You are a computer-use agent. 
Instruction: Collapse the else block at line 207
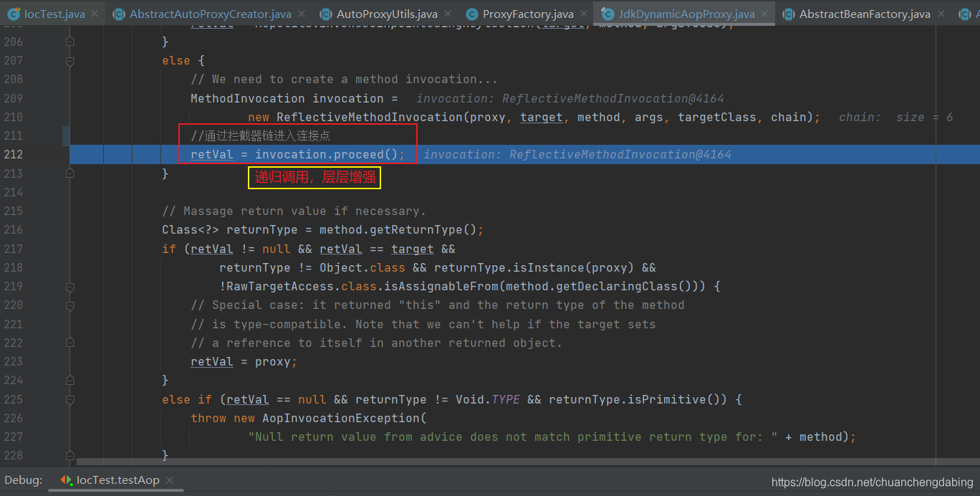point(69,61)
